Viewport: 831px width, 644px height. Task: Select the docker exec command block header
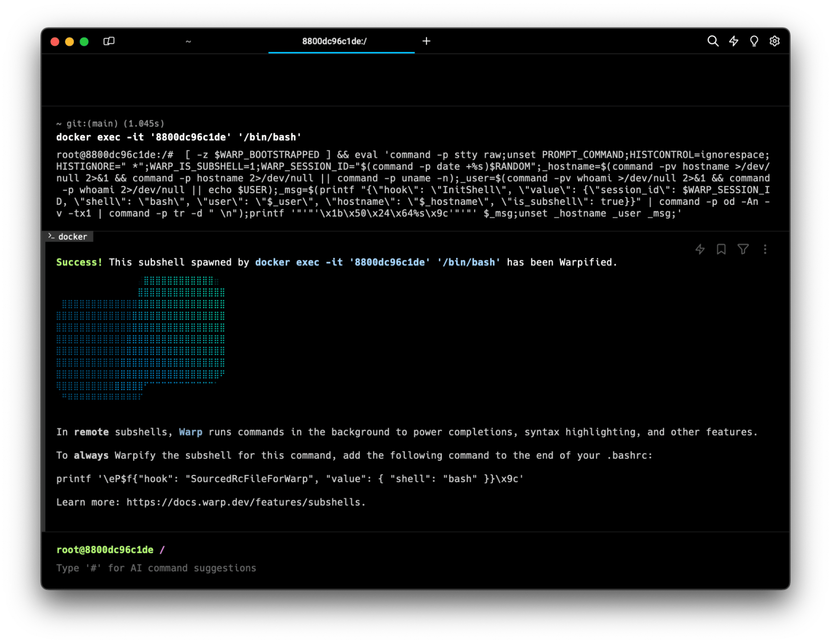tap(179, 137)
